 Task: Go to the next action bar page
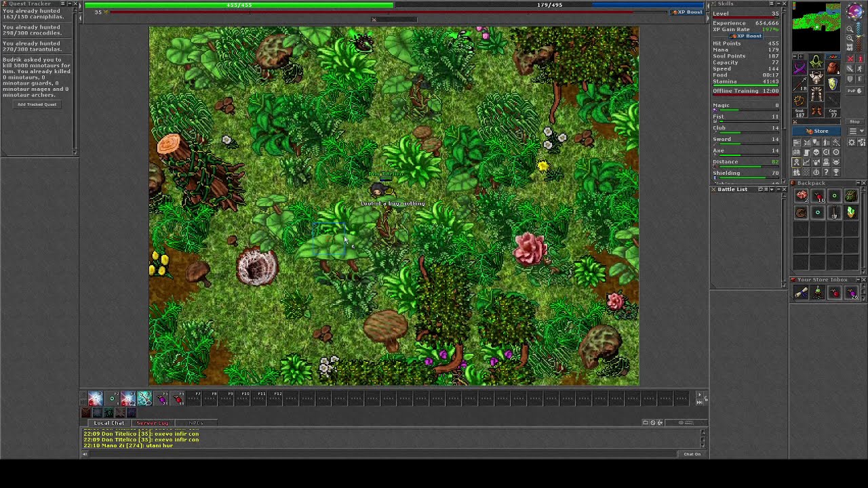[x=699, y=394]
